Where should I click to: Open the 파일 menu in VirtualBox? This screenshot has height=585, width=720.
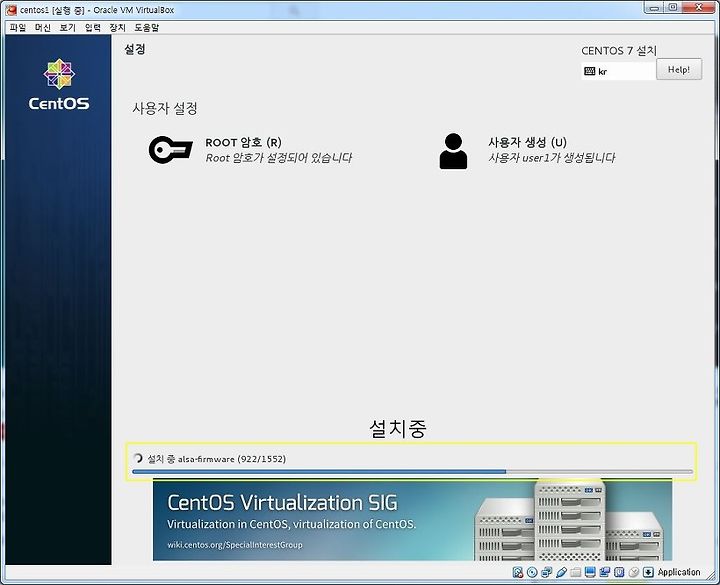[x=18, y=28]
